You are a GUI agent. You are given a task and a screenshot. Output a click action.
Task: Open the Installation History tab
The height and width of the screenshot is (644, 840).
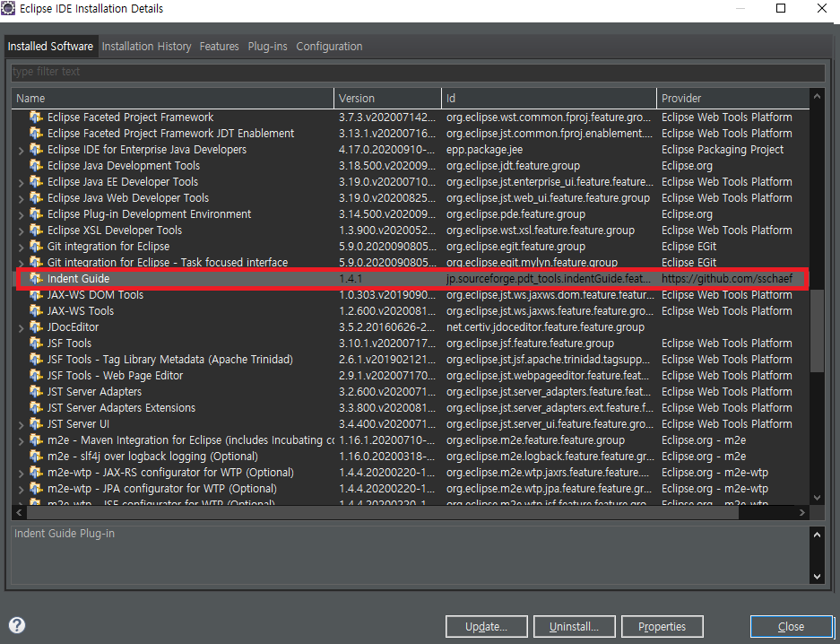point(146,47)
